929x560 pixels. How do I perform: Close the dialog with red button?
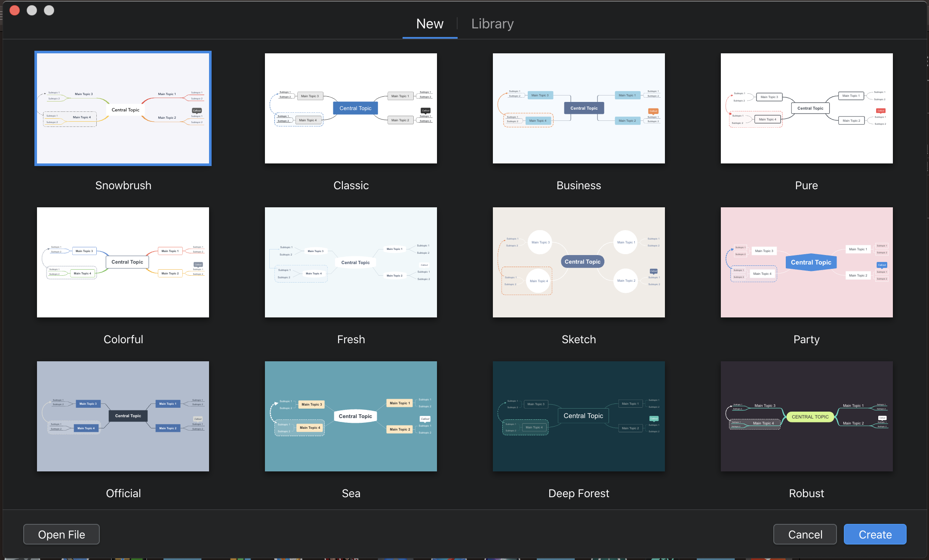(15, 10)
